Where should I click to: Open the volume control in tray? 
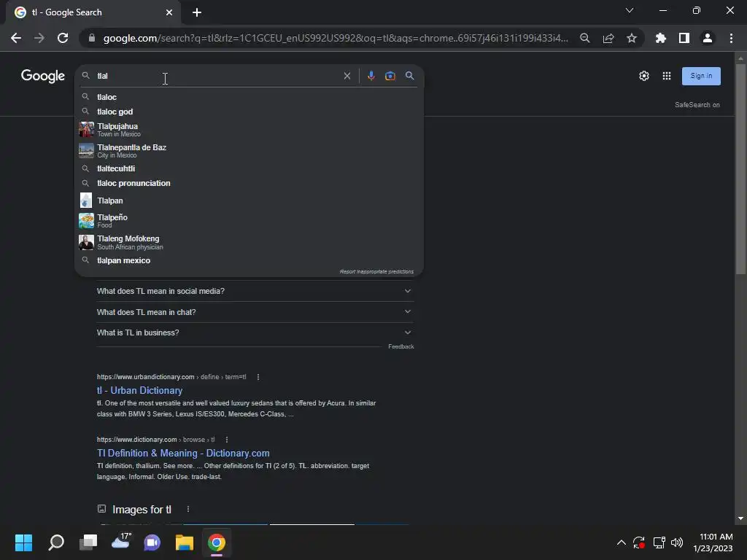coord(677,542)
